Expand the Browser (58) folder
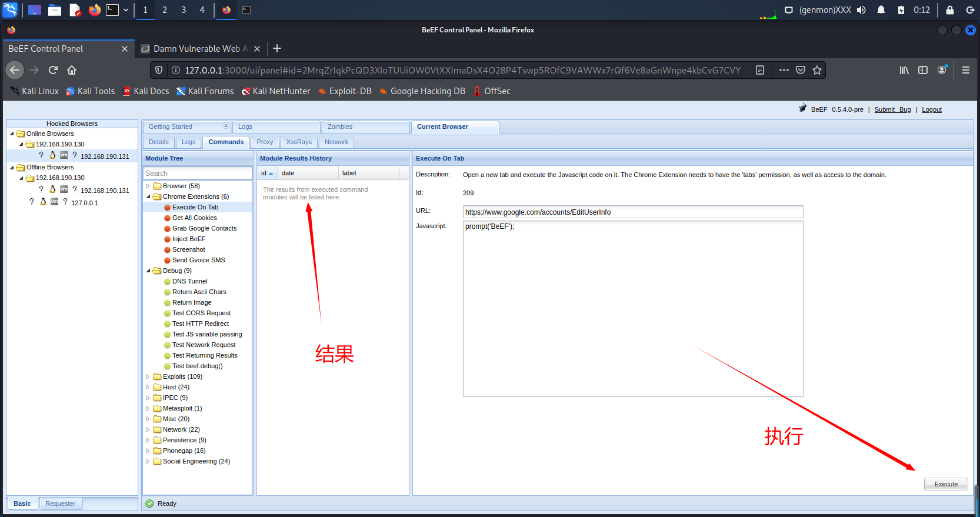This screenshot has width=980, height=517. point(148,186)
